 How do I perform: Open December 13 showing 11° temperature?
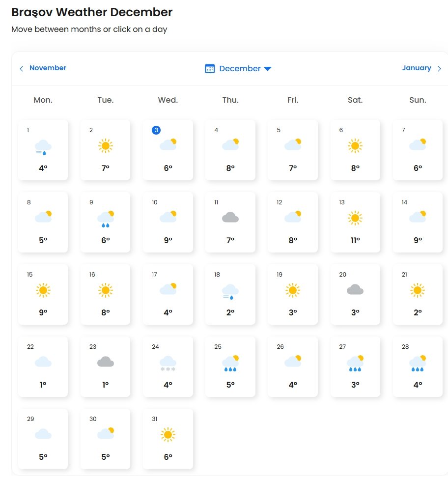click(355, 222)
